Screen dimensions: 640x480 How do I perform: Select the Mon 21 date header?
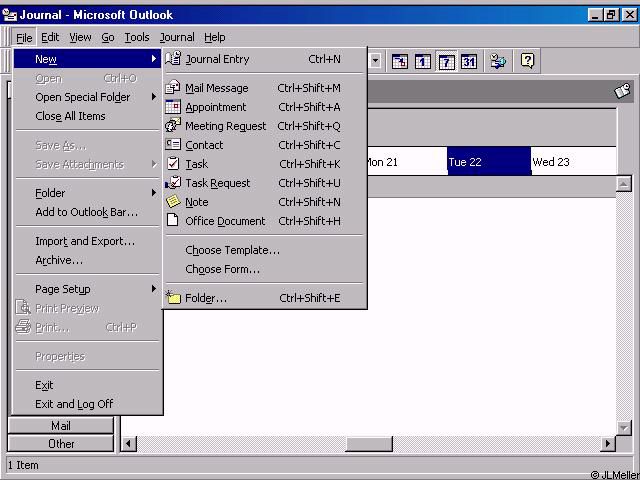pos(407,162)
